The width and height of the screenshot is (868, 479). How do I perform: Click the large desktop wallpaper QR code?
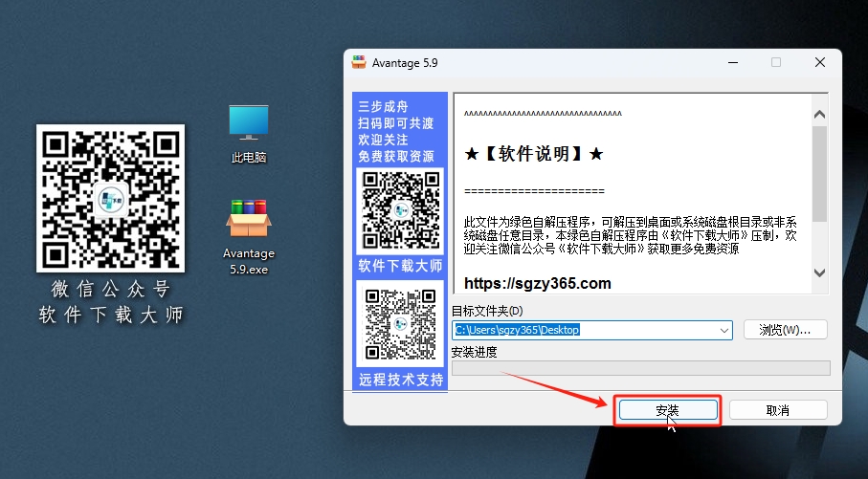tap(111, 198)
